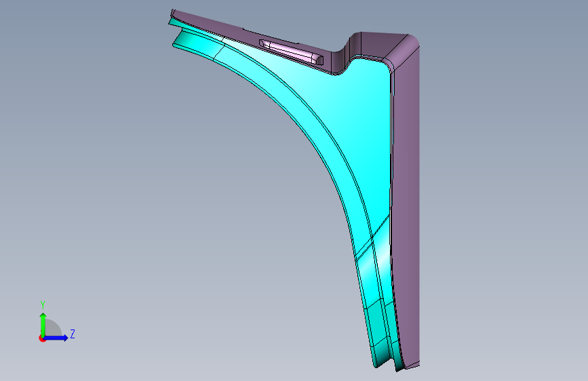Click the 'Z' axis label
The width and height of the screenshot is (588, 381).
point(73,334)
